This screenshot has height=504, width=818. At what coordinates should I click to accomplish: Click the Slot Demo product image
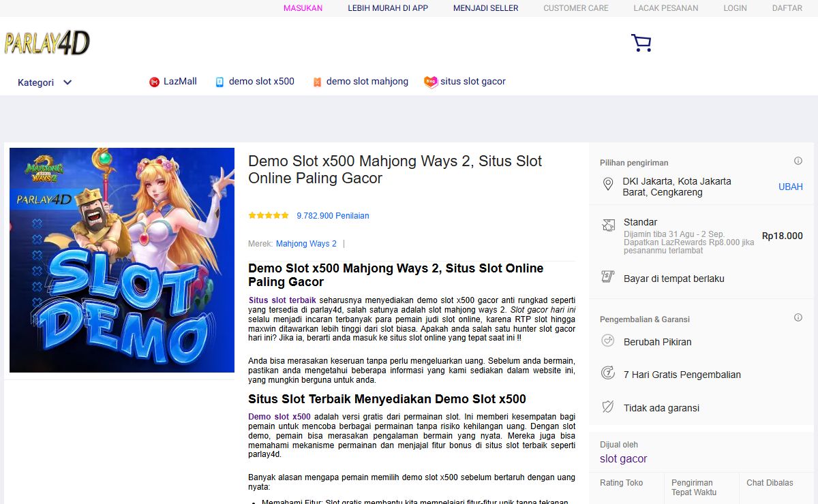[122, 260]
